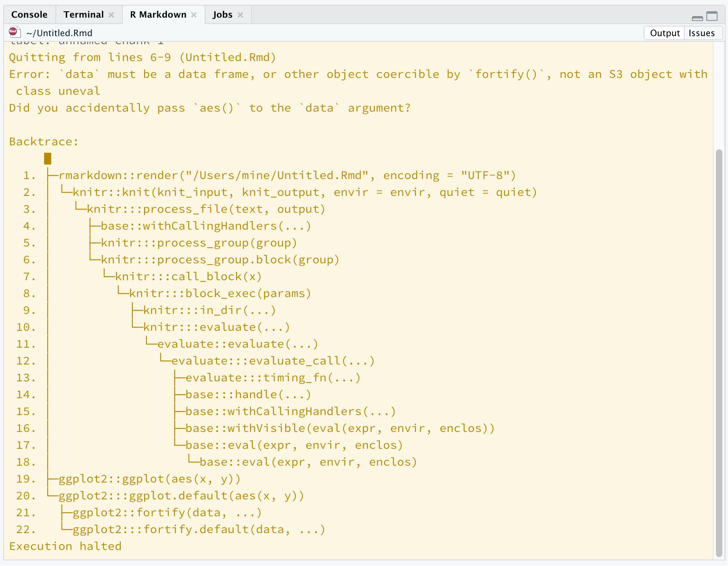Click the knitr:::process_group.block(group) line

coord(220,260)
